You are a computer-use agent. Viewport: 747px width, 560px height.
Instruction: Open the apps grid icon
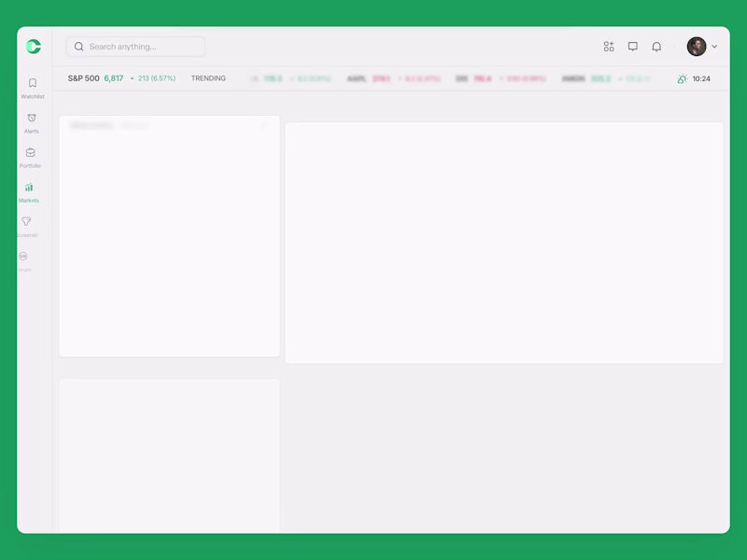pyautogui.click(x=609, y=47)
